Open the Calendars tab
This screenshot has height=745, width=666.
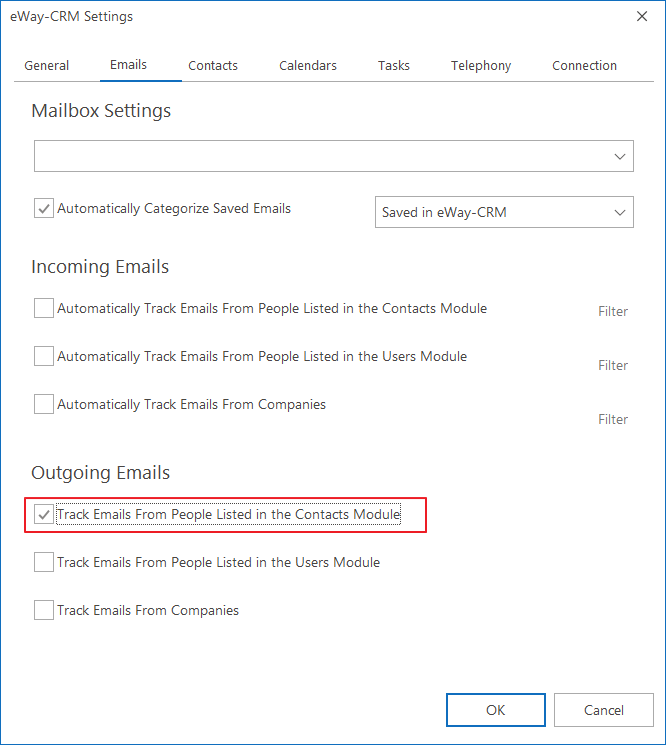pos(308,65)
